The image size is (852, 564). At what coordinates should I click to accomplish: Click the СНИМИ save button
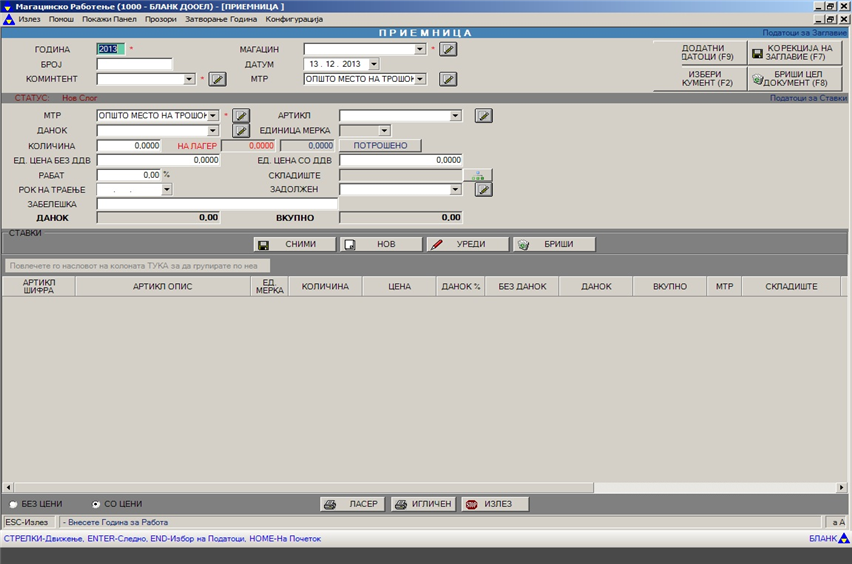coord(293,244)
